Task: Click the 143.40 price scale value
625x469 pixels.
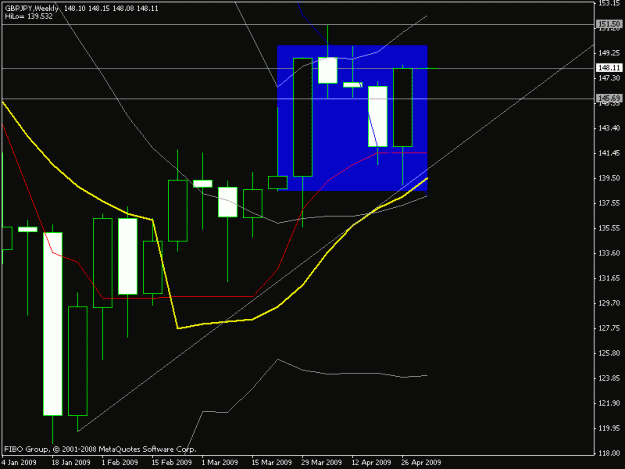Action: (x=609, y=128)
